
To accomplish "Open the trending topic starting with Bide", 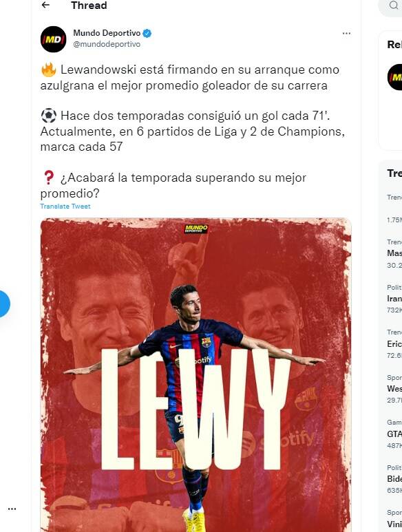I will tap(394, 479).
